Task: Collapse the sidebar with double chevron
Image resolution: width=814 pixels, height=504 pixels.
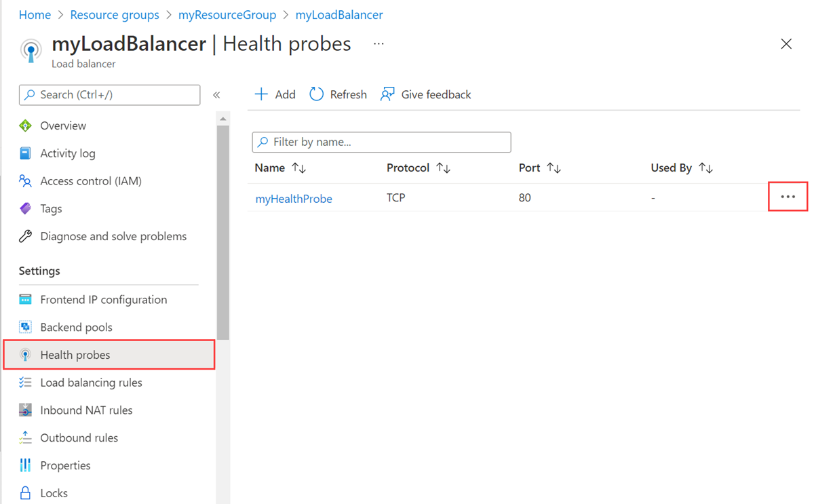Action: coord(216,95)
